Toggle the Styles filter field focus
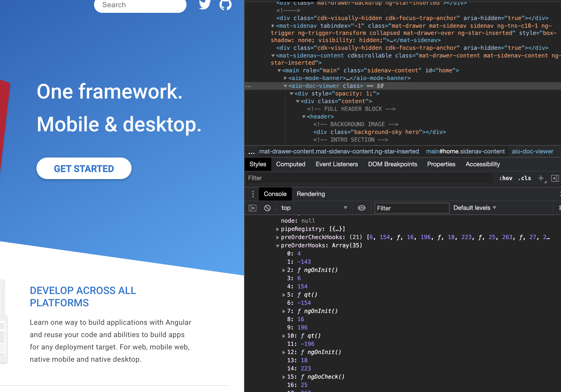 (308, 178)
